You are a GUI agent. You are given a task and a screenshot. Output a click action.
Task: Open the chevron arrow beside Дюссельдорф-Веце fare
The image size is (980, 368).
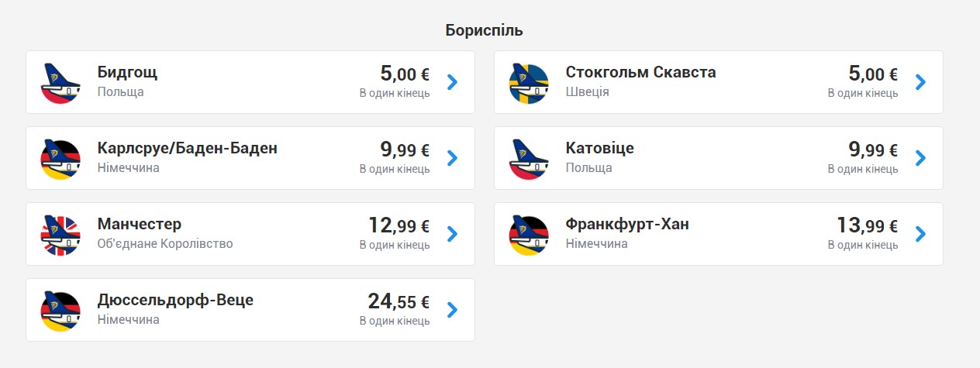click(x=453, y=310)
